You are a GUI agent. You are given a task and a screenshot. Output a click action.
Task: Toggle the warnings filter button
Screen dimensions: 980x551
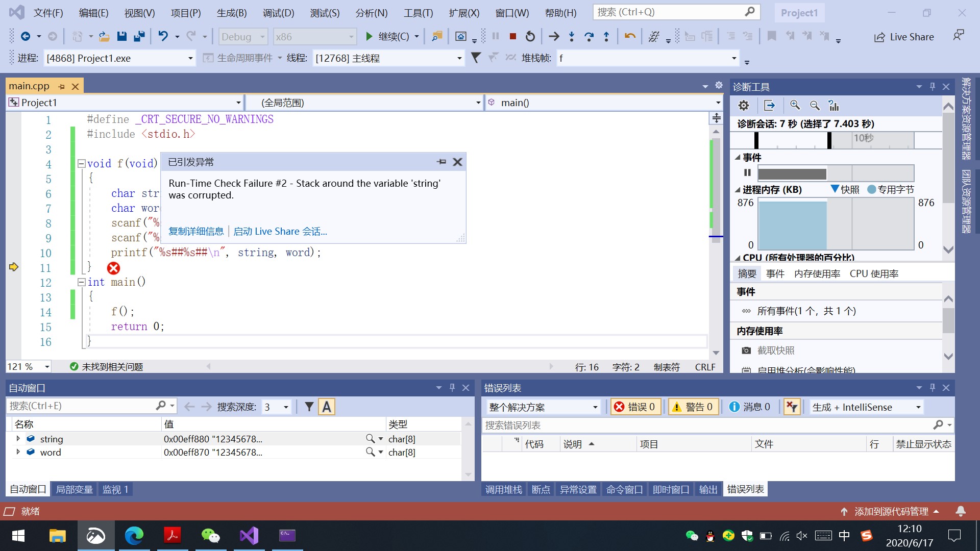pyautogui.click(x=693, y=407)
